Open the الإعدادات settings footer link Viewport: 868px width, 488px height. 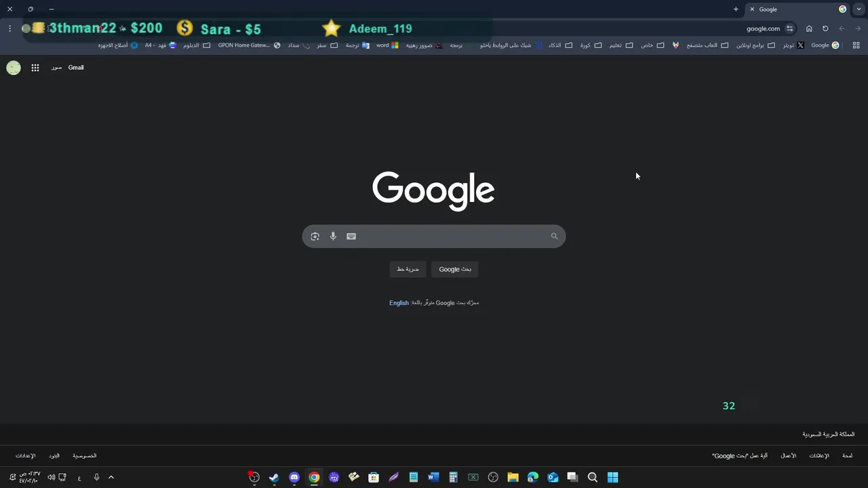(x=25, y=456)
